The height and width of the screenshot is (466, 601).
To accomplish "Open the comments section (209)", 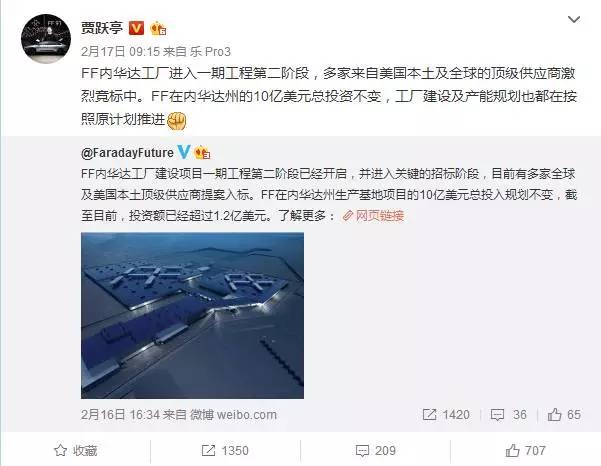I will 376,450.
